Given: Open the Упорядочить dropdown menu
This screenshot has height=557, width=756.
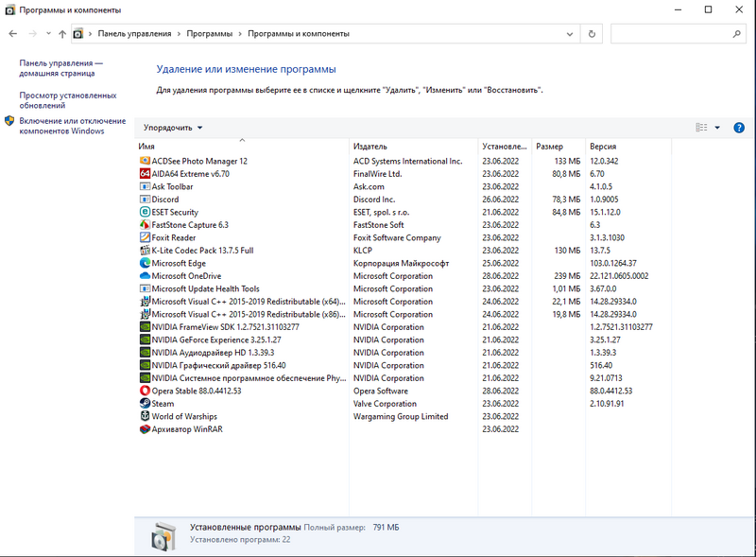Looking at the screenshot, I should (x=173, y=128).
